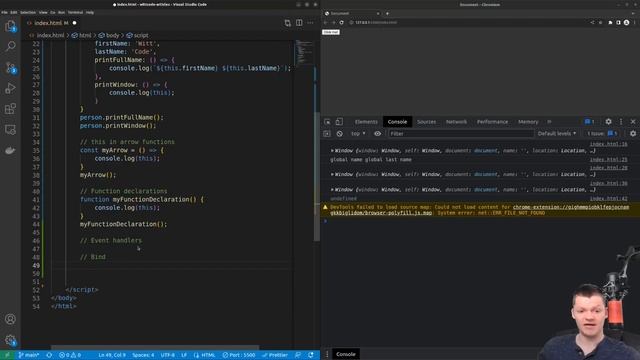Reload the Chromium page
This screenshot has width=640, height=360.
(x=341, y=22)
